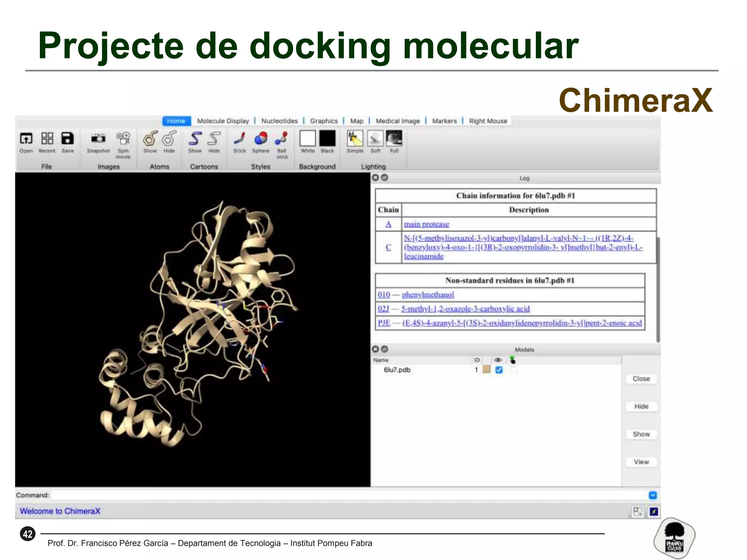Apply Sphere style
The height and width of the screenshot is (560, 747).
tap(260, 142)
